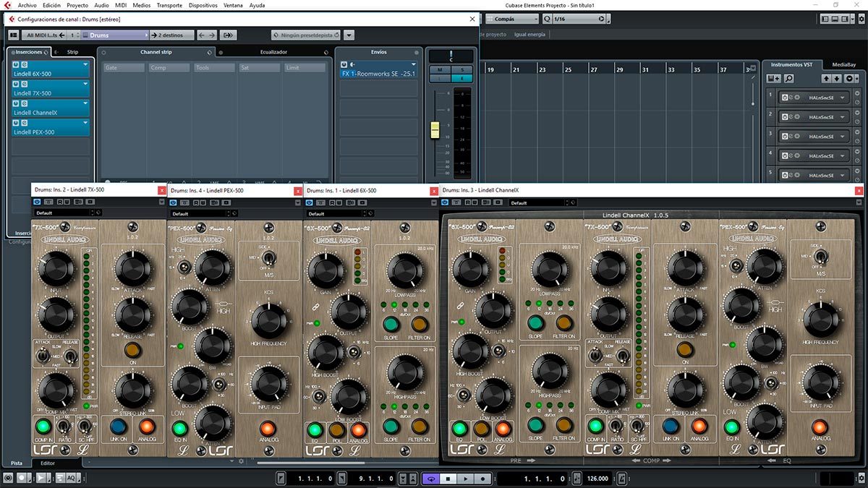
Task: Bypass the Lindell 6X-500 insert power icon
Action: (15, 65)
